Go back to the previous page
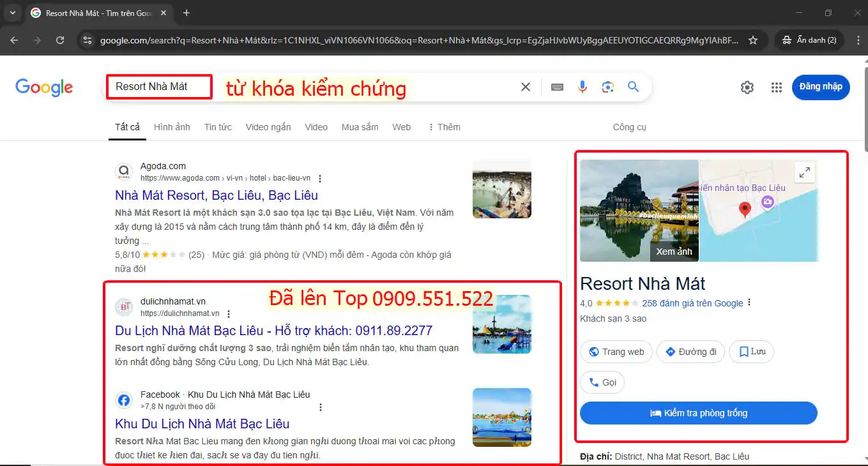Screen dimensions: 868x466 pos(14,40)
